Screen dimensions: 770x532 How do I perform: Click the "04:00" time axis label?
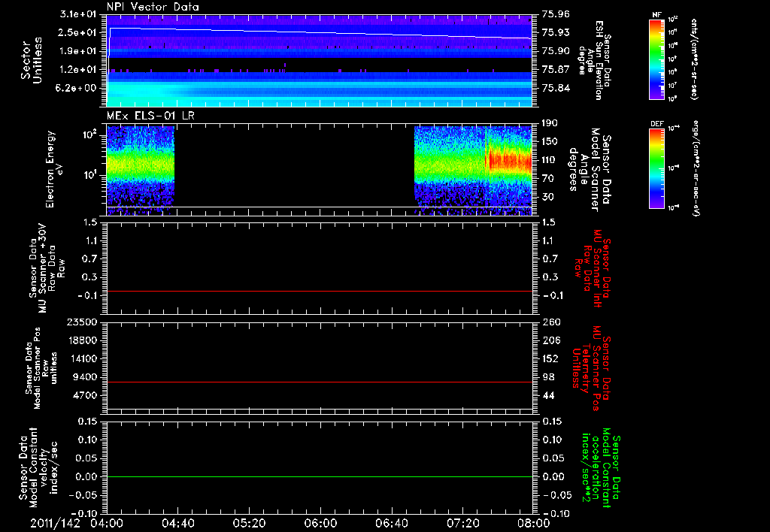pos(107,523)
